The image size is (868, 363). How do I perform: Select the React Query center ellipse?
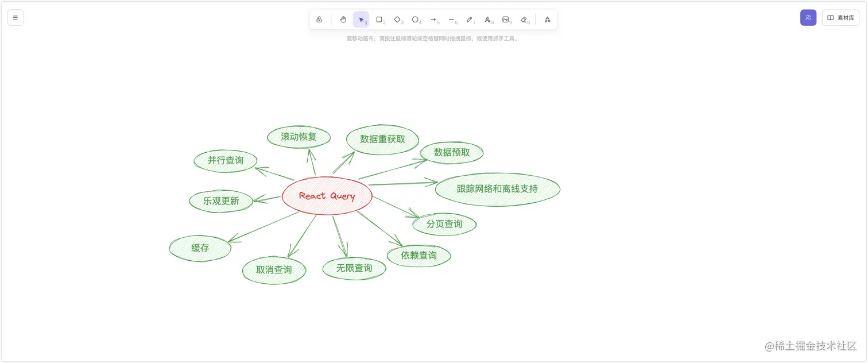click(327, 196)
